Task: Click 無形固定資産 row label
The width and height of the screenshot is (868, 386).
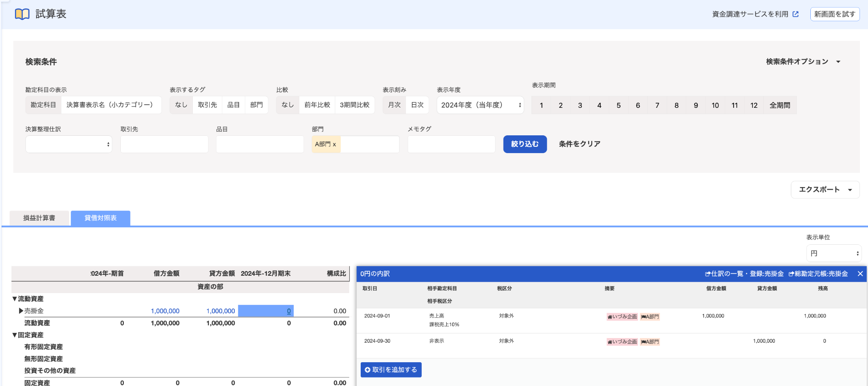Action: coord(44,359)
